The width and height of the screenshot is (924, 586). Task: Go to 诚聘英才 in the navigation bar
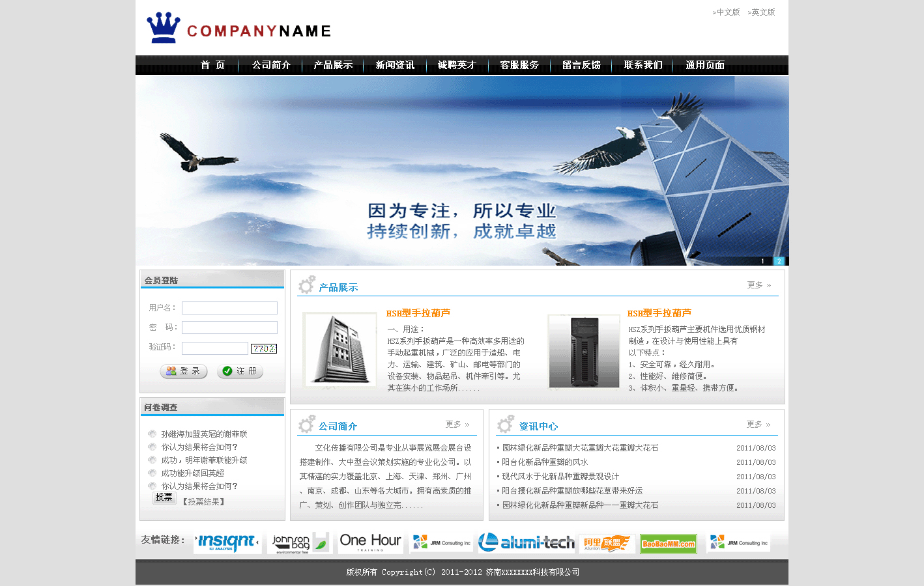coord(457,65)
